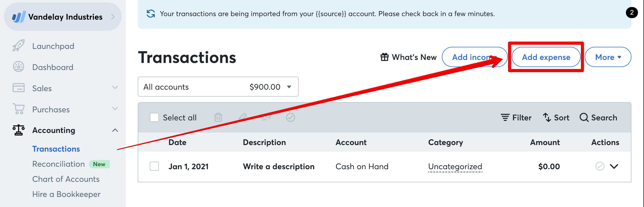The image size is (644, 207).
Task: Check the Jan 1, 2021 transaction checkbox
Action: point(154,166)
